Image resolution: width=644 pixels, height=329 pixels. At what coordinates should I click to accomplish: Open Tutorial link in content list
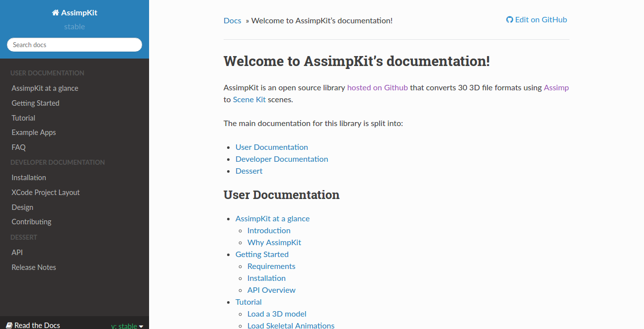tap(248, 302)
